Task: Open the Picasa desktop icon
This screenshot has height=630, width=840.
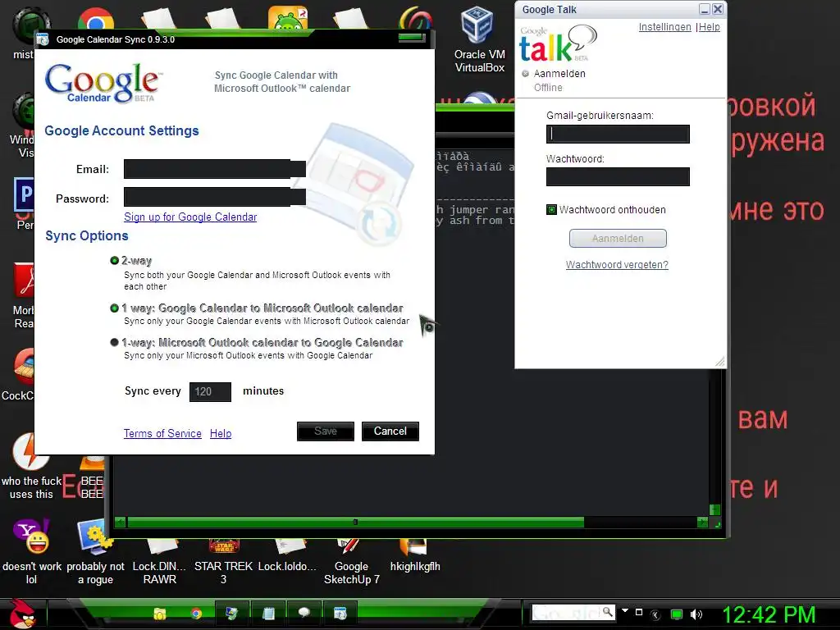Action: (x=416, y=18)
